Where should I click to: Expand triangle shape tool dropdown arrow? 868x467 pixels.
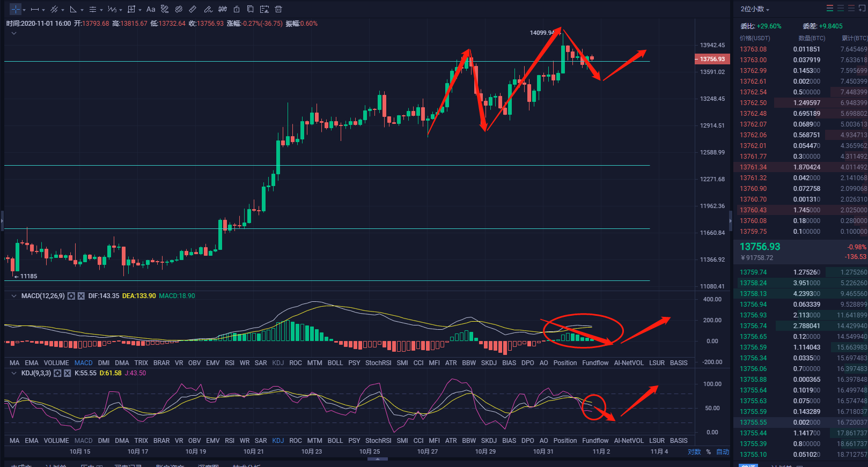point(82,10)
